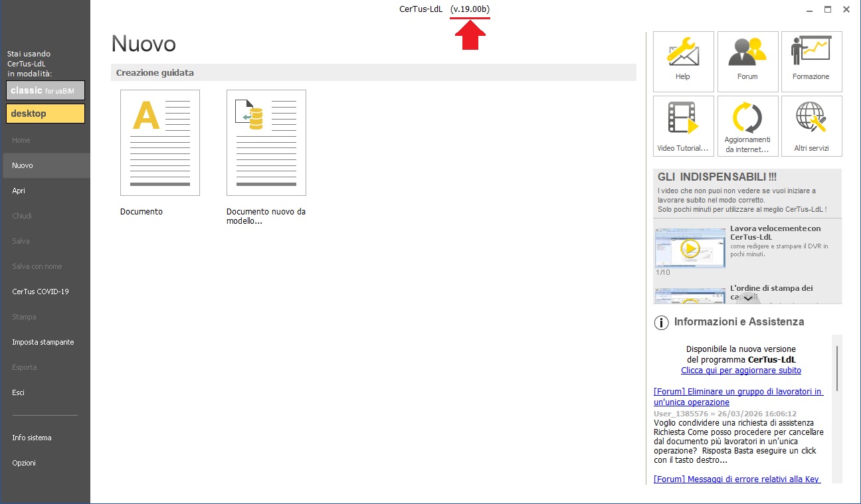This screenshot has height=504, width=861.
Task: Create a new blank Documento
Action: pyautogui.click(x=159, y=143)
